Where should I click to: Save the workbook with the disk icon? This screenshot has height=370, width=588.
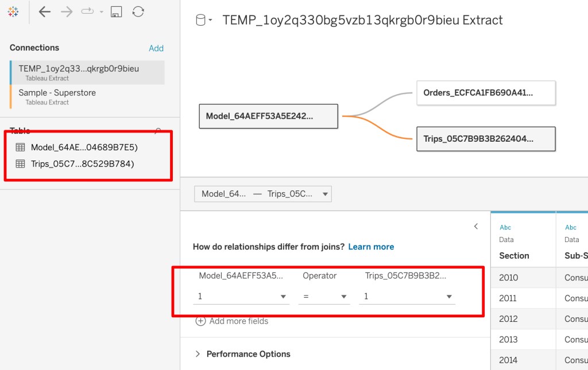116,12
